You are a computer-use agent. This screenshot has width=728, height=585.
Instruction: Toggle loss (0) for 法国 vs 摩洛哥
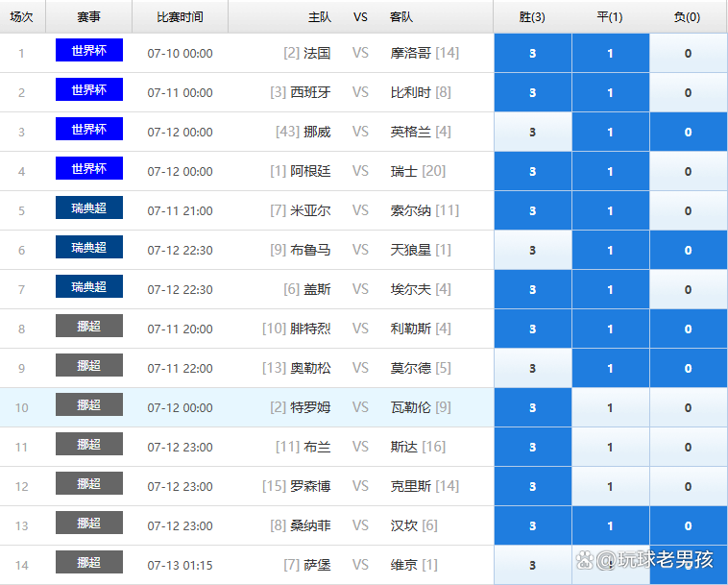tap(688, 53)
